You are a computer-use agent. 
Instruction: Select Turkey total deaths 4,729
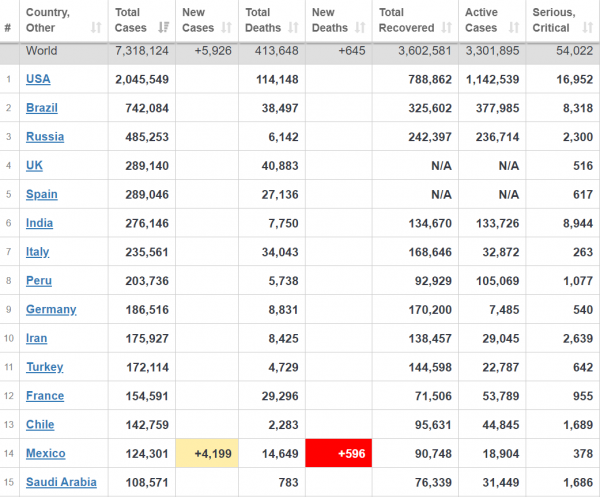(x=283, y=367)
